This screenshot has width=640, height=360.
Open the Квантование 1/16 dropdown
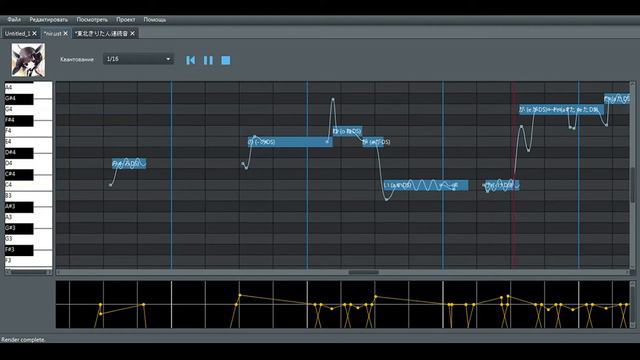pos(138,59)
